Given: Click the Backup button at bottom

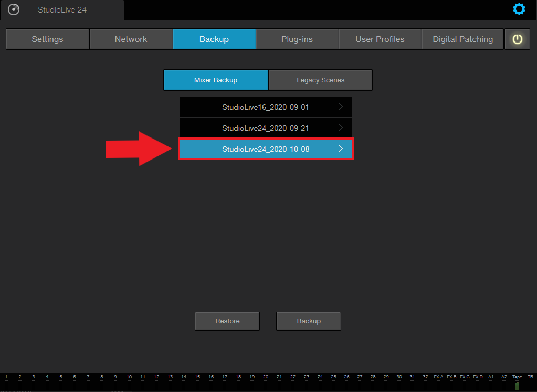Looking at the screenshot, I should coord(309,321).
